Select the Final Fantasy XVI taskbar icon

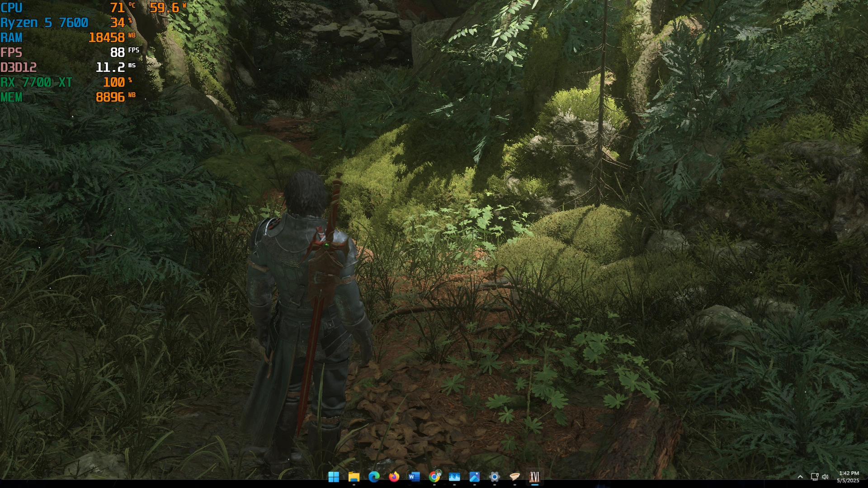pyautogui.click(x=534, y=477)
